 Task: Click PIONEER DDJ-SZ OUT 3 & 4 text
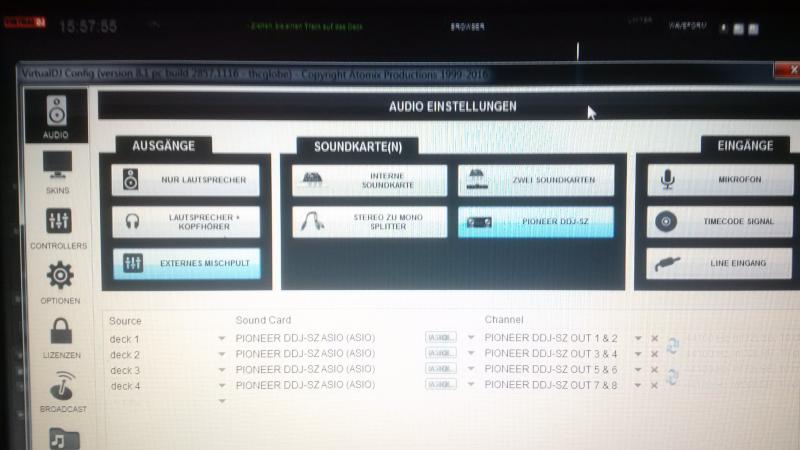pos(551,354)
